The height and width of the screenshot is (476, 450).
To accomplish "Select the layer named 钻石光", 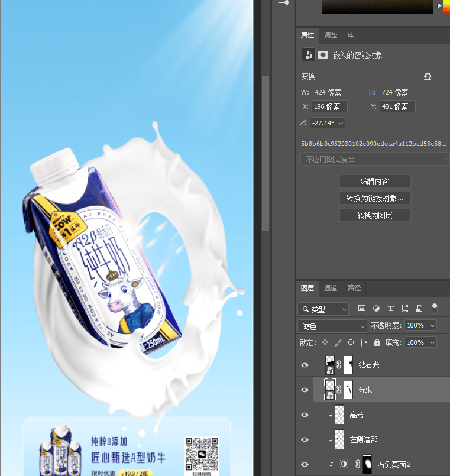I will pyautogui.click(x=368, y=365).
